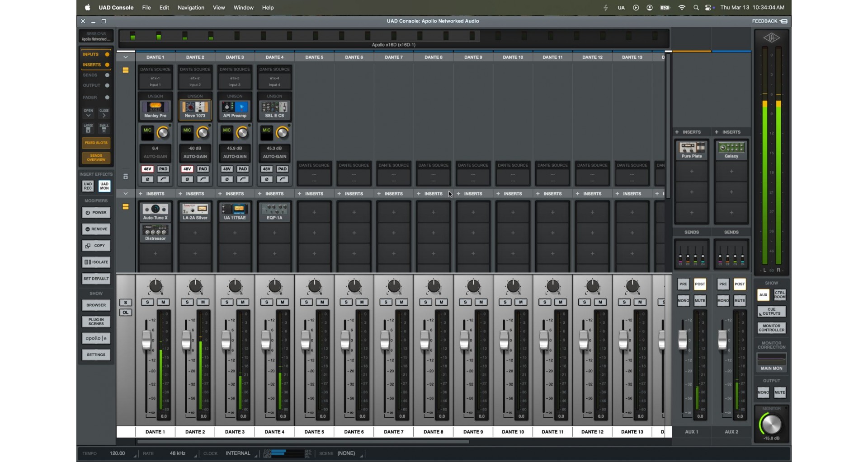
Task: Click the Wi-Fi status icon
Action: tap(682, 8)
